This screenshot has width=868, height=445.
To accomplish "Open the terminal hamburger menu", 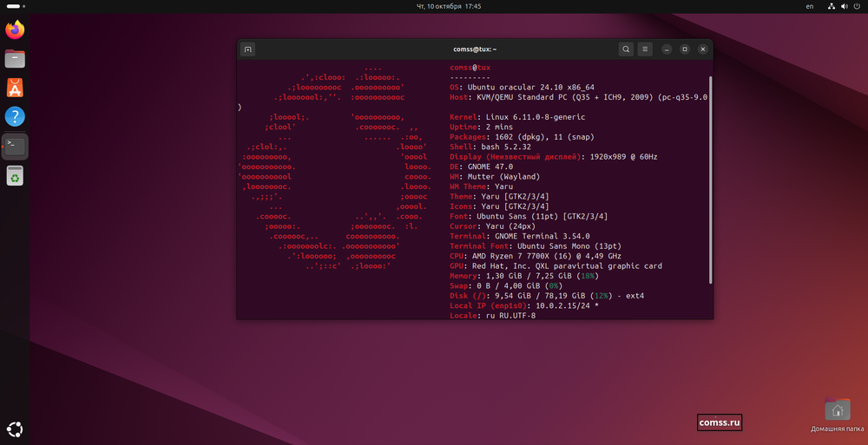I will tap(645, 49).
